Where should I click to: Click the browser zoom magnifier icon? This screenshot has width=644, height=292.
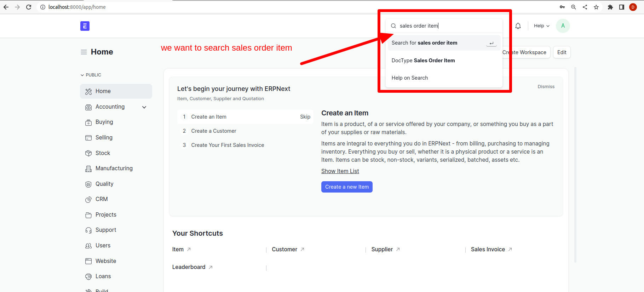pos(574,7)
